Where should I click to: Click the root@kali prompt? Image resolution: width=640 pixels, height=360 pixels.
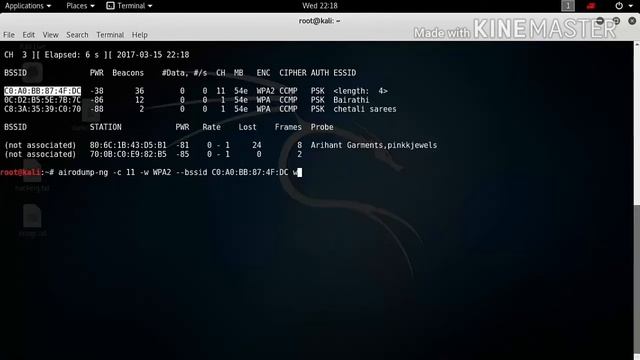point(20,173)
